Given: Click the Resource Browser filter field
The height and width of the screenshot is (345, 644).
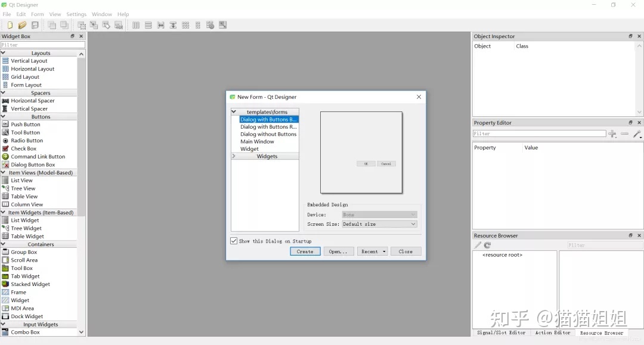Looking at the screenshot, I should [605, 245].
